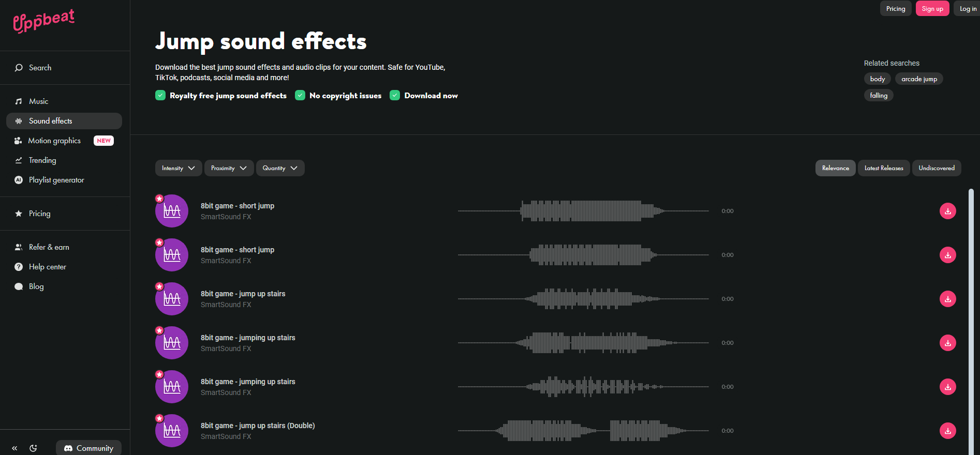Open the Discord Community button
980x455 pixels.
tap(88, 448)
